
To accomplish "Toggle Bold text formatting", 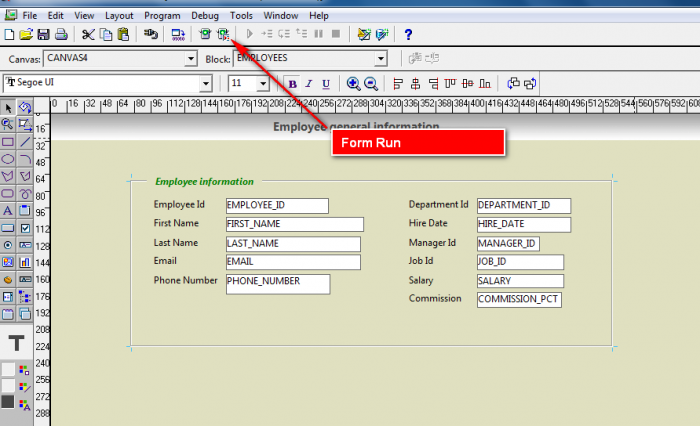I will (x=293, y=84).
